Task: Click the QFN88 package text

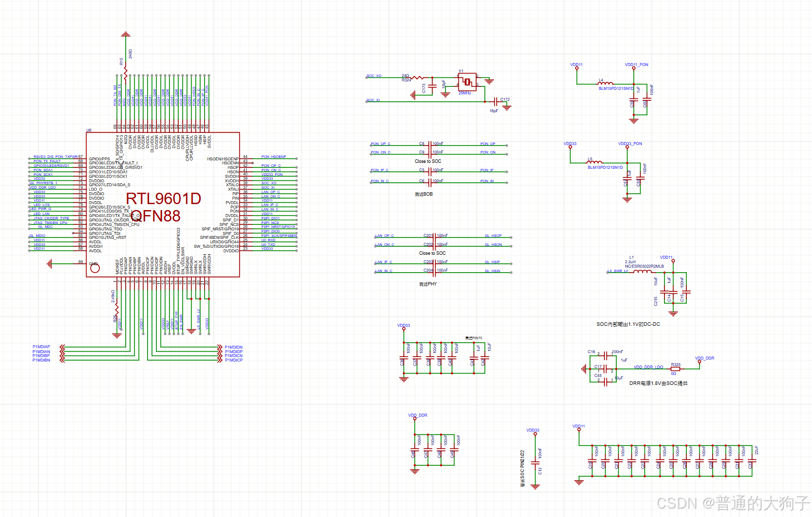Action: pyautogui.click(x=156, y=216)
